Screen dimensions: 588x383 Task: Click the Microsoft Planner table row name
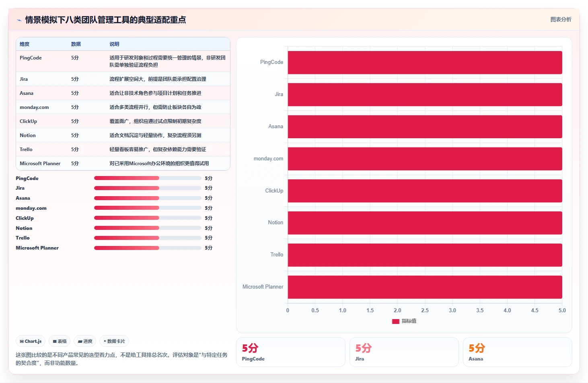tap(40, 164)
